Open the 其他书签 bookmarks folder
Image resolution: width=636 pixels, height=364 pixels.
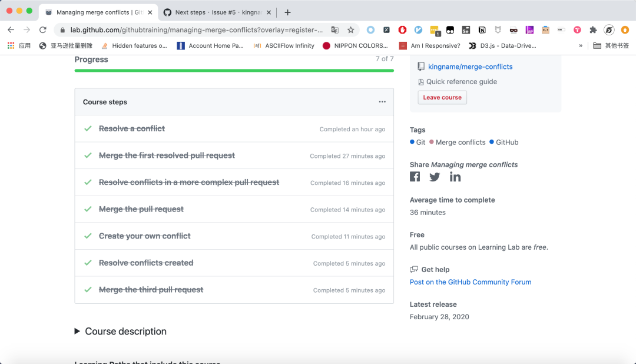click(x=611, y=45)
